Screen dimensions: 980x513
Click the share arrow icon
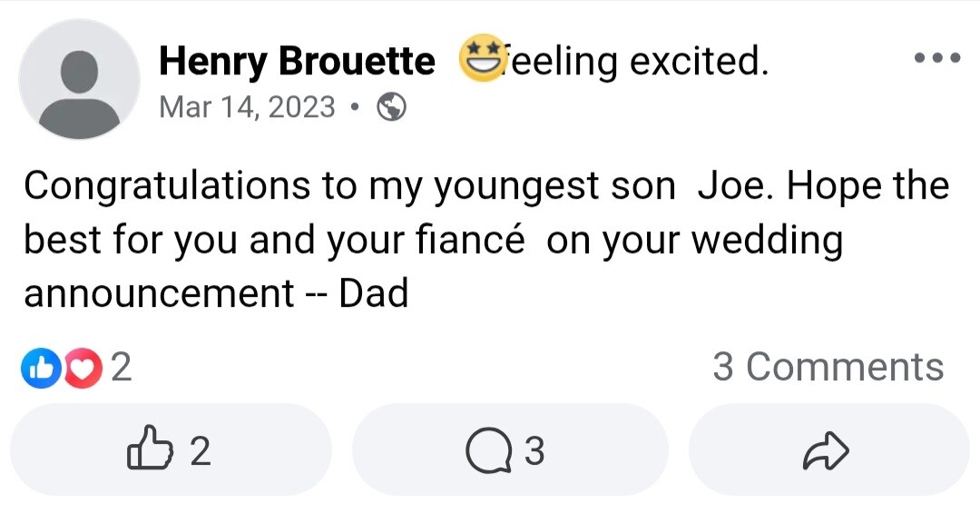coord(826,451)
